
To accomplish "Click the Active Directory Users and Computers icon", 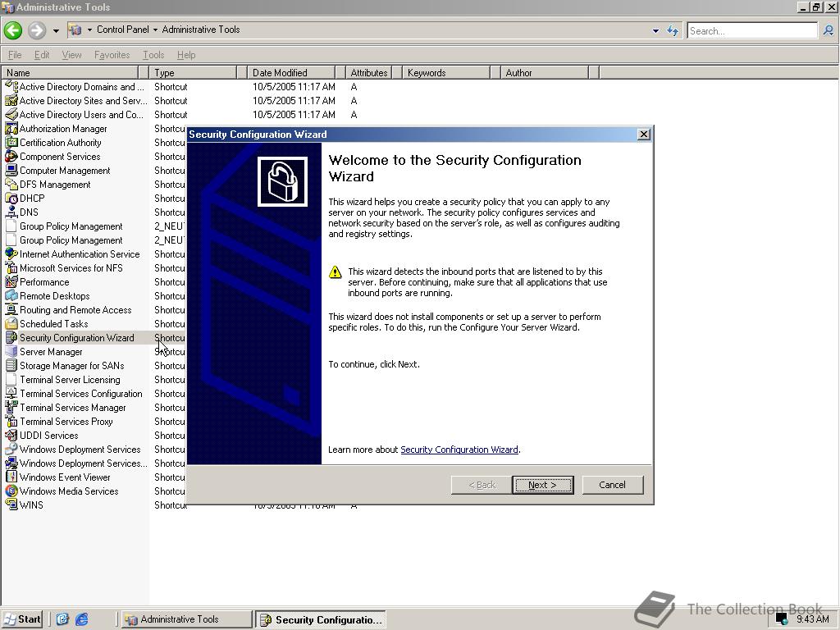I will point(11,114).
